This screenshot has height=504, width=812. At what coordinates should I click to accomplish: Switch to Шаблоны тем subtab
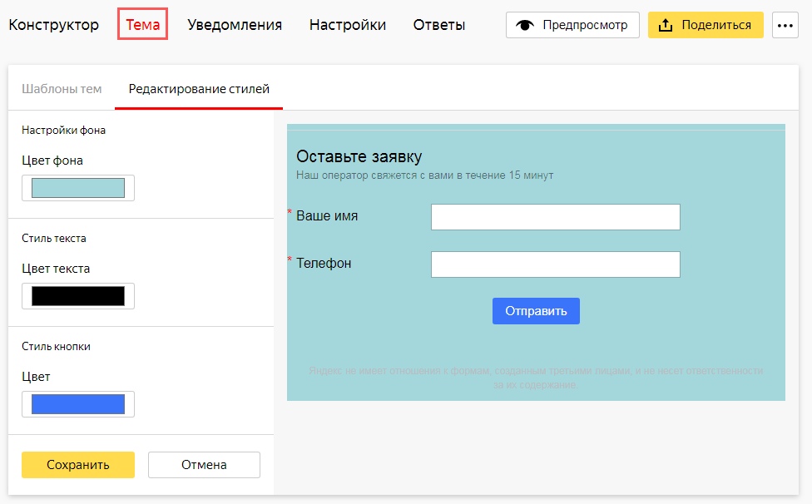pyautogui.click(x=62, y=89)
